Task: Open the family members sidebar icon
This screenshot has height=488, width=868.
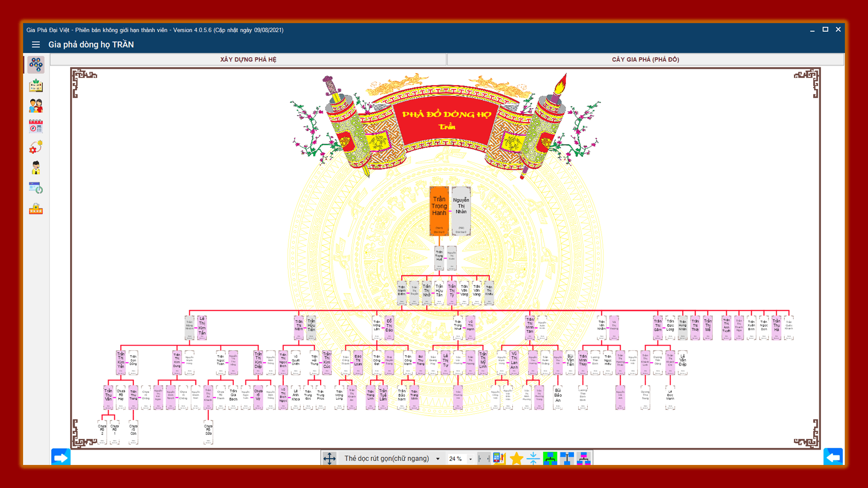Action: [36, 106]
